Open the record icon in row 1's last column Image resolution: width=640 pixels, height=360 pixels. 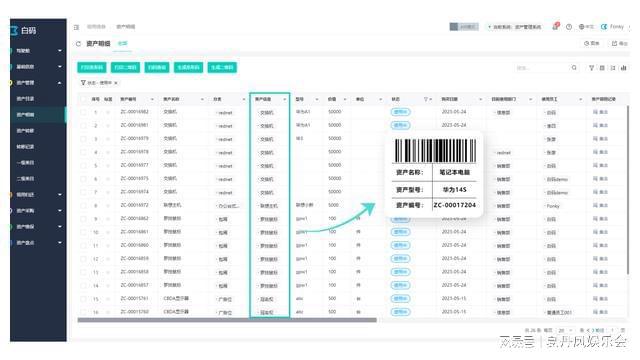click(x=596, y=112)
